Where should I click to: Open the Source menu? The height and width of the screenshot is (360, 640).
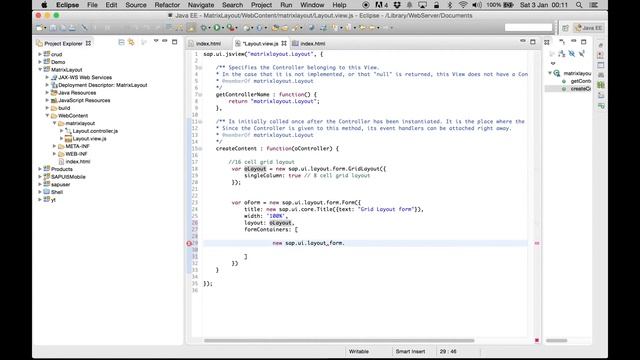136,5
